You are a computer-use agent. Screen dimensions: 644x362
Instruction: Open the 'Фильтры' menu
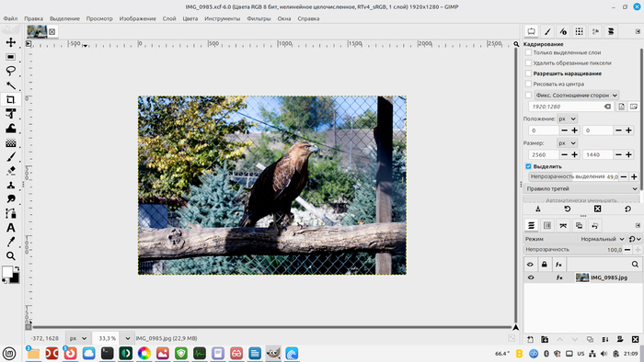click(259, 18)
